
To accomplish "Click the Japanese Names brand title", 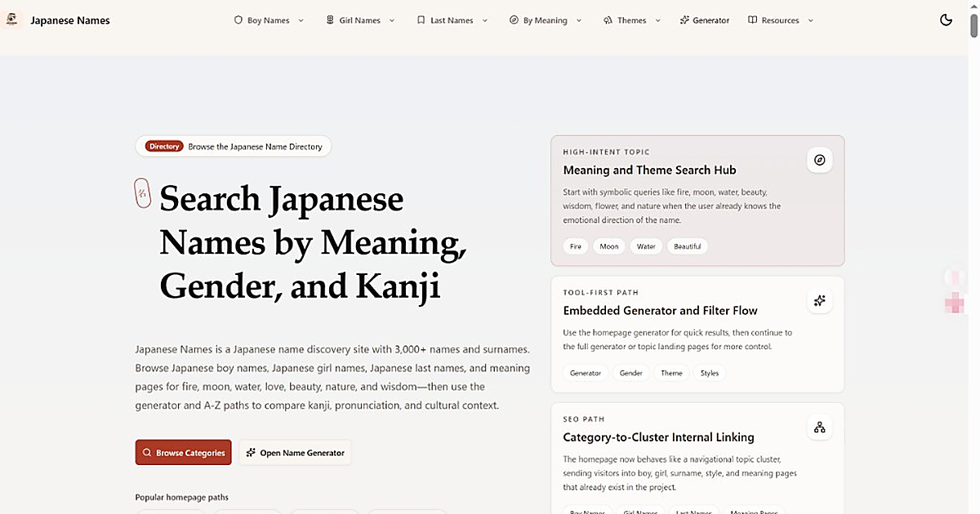I will pos(70,20).
